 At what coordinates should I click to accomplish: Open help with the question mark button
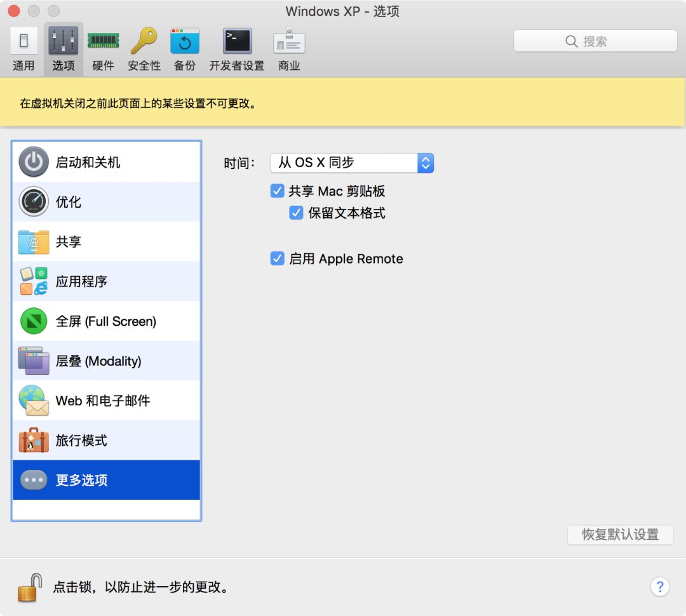(x=660, y=587)
